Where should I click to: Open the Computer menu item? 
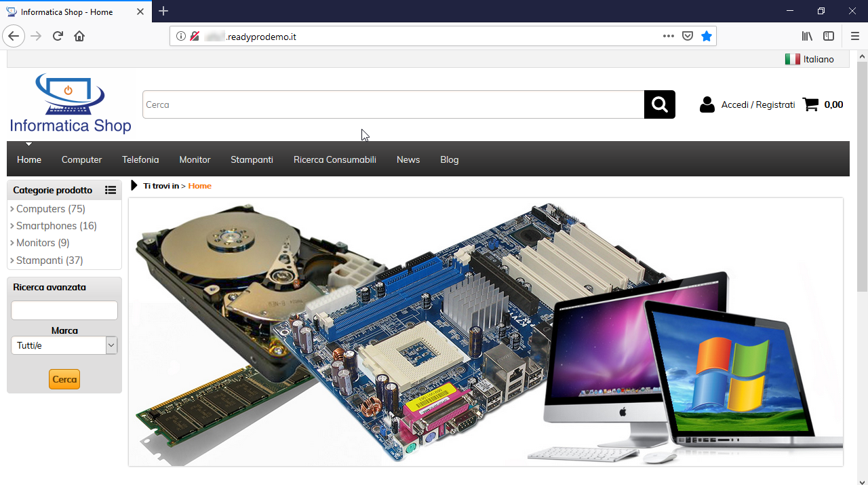81,159
